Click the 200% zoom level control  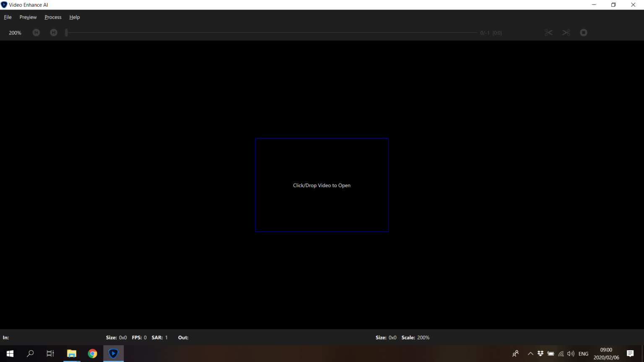pos(15,33)
